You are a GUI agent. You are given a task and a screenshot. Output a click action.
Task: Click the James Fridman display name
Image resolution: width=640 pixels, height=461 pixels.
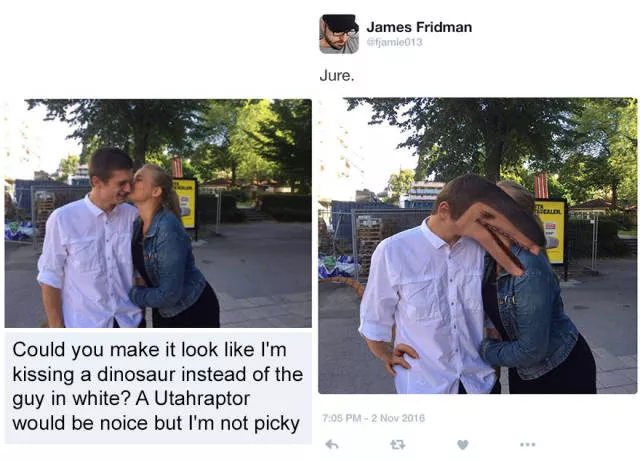tap(419, 27)
